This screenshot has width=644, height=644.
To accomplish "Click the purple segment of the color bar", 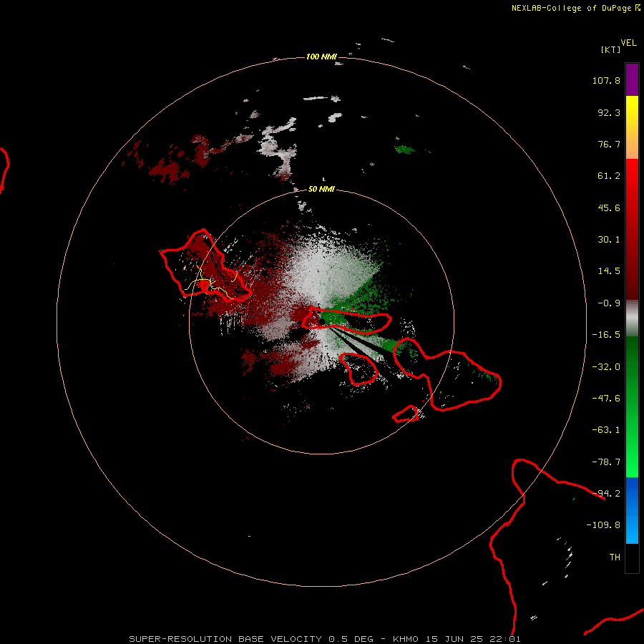I will 632,79.
